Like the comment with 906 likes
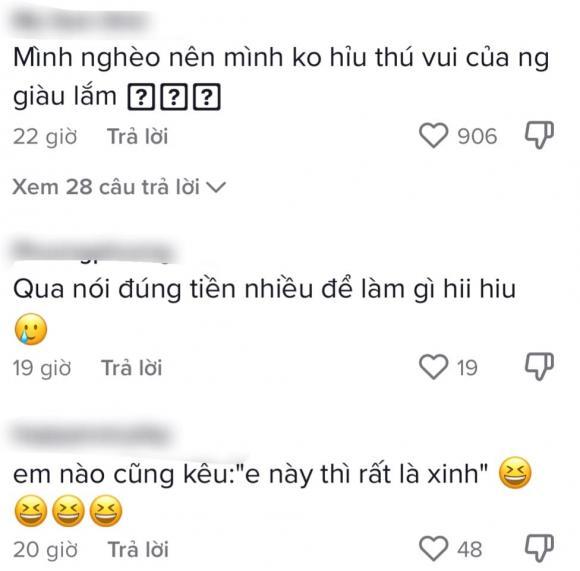Viewport: 580px width, 571px height. (433, 136)
